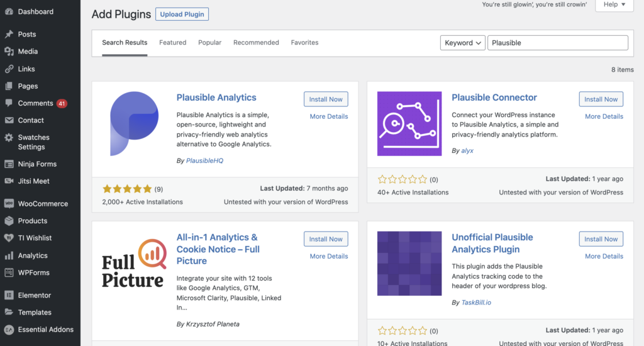644x346 pixels.
Task: Click the Pages icon in sidebar
Action: 9,86
